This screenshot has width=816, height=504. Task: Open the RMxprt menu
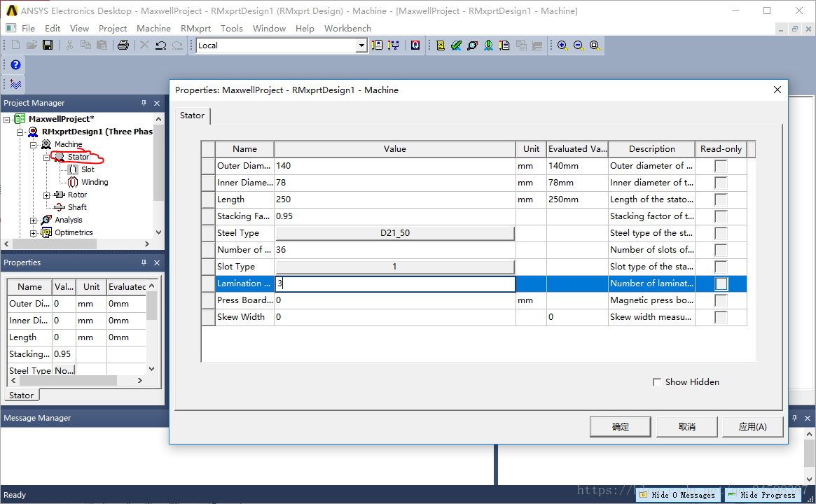pyautogui.click(x=195, y=28)
